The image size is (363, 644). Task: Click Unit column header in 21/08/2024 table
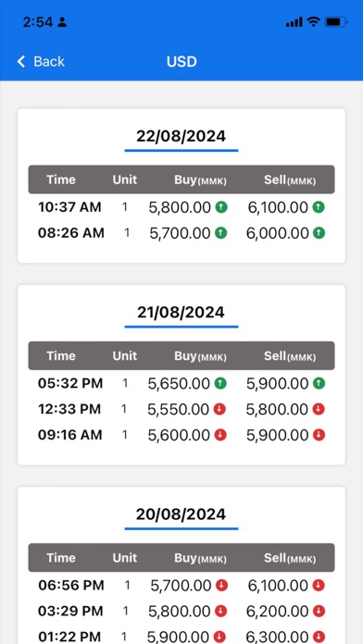point(125,355)
